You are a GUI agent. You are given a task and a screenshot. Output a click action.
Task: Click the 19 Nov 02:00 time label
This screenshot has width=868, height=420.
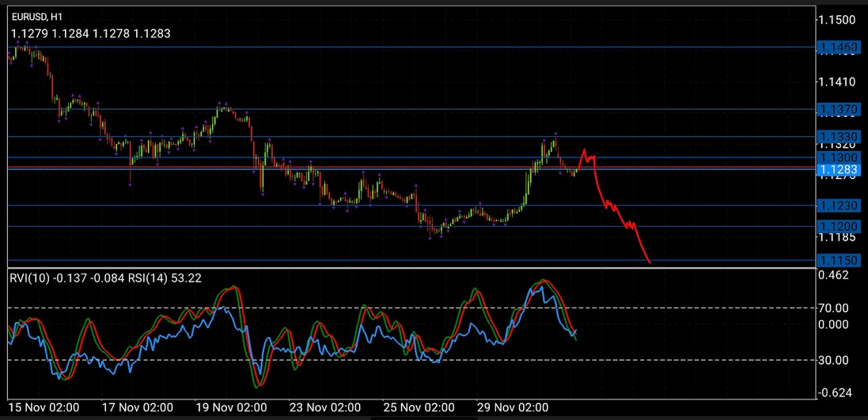coord(231,407)
